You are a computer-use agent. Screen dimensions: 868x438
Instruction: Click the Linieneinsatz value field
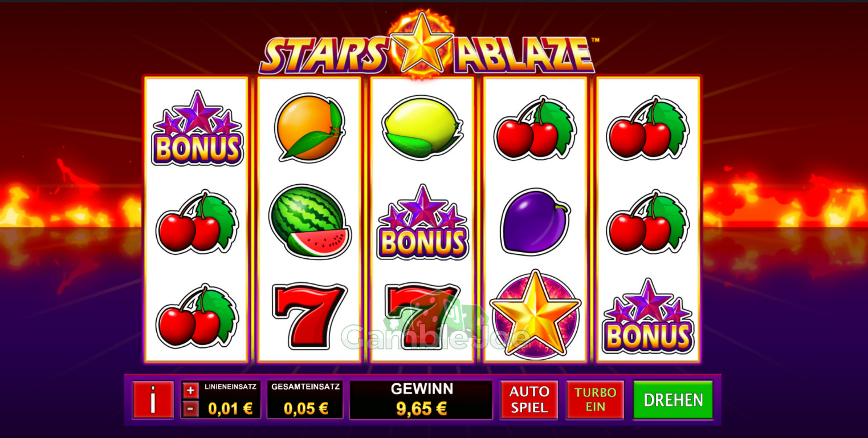tap(230, 408)
